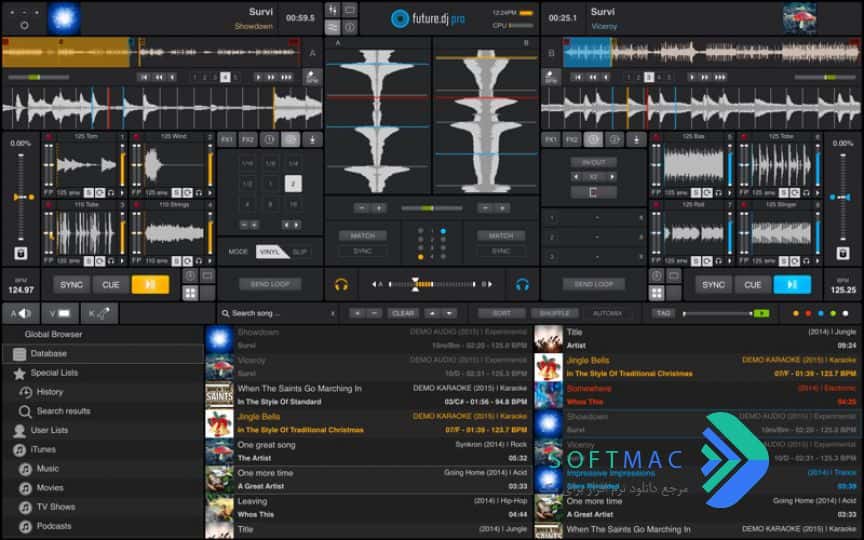The width and height of the screenshot is (864, 540).
Task: Click deck A grid view icon
Action: [x=191, y=293]
